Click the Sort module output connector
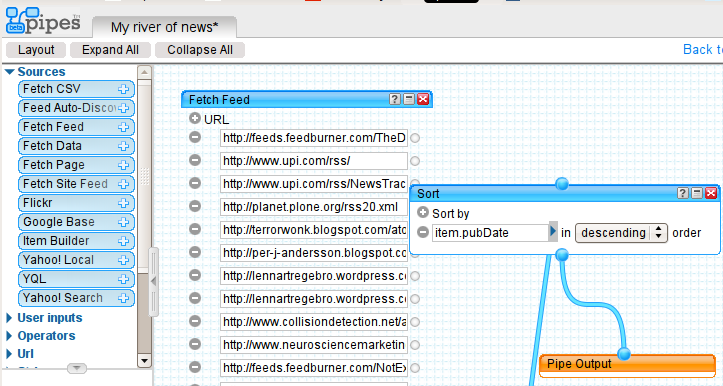Image resolution: width=723 pixels, height=386 pixels. coord(562,255)
